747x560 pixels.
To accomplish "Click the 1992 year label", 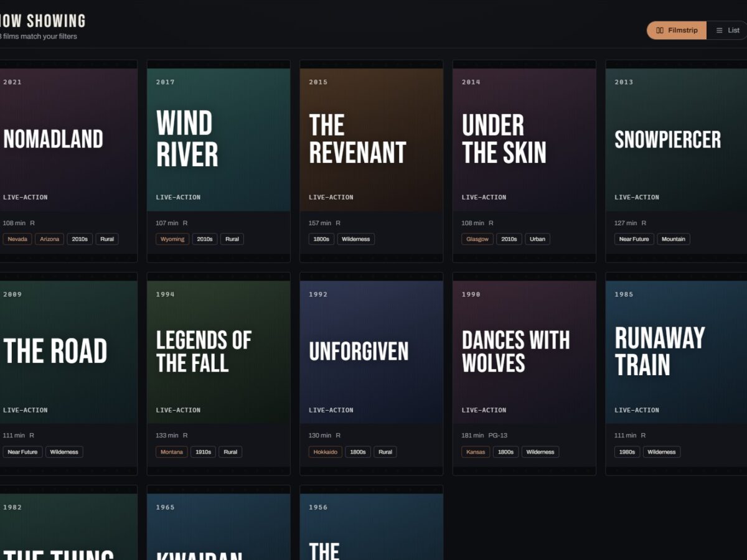I will [x=318, y=294].
